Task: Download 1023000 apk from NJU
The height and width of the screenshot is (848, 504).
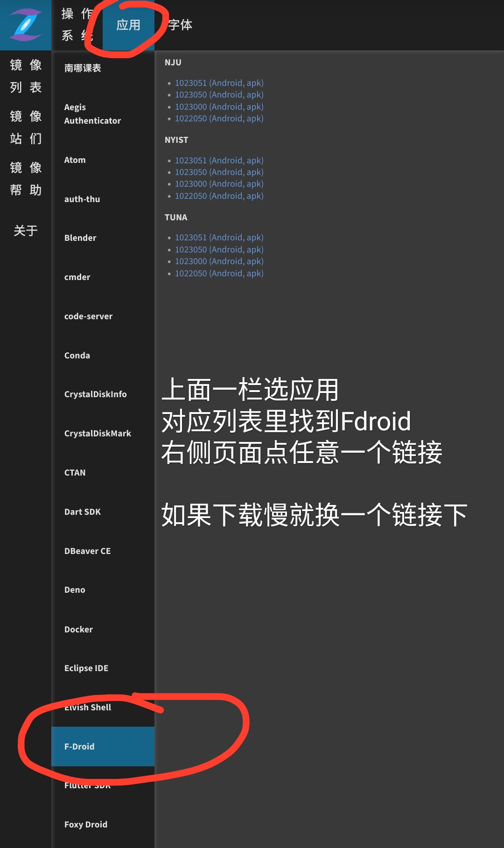Action: coord(219,106)
